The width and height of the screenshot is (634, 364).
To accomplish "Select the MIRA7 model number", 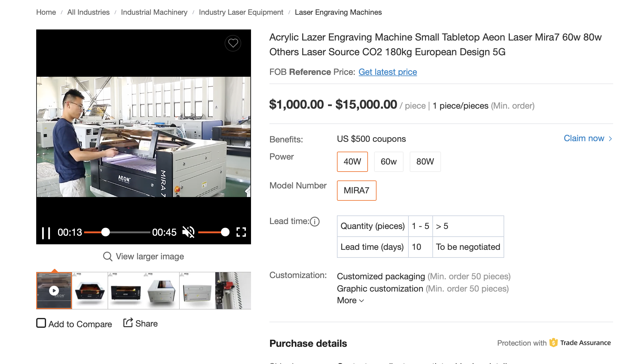I will [357, 191].
